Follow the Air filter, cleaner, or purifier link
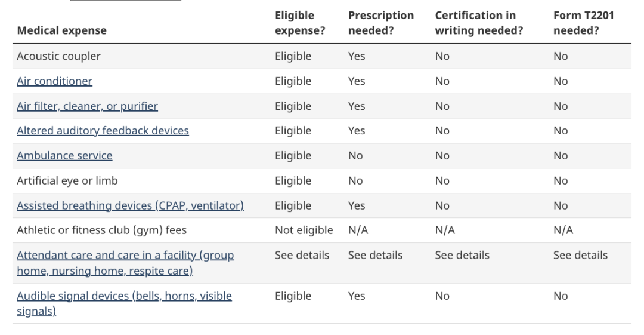Image resolution: width=644 pixels, height=335 pixels. (87, 106)
